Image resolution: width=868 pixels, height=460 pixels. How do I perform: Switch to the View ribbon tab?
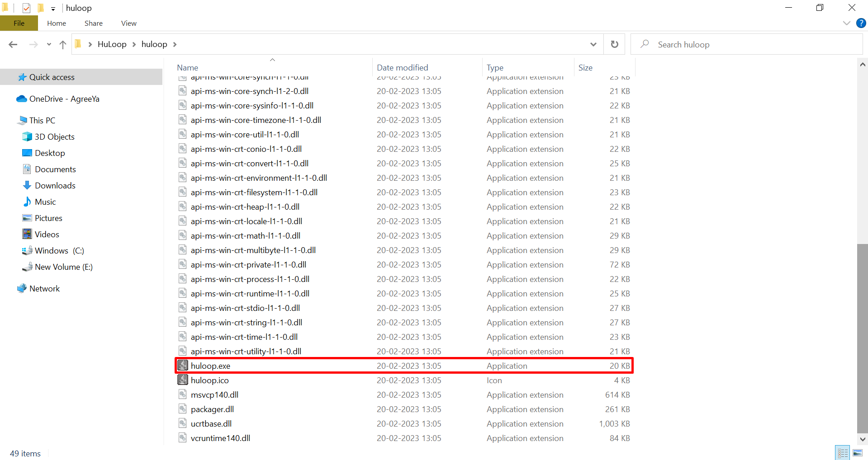[128, 23]
